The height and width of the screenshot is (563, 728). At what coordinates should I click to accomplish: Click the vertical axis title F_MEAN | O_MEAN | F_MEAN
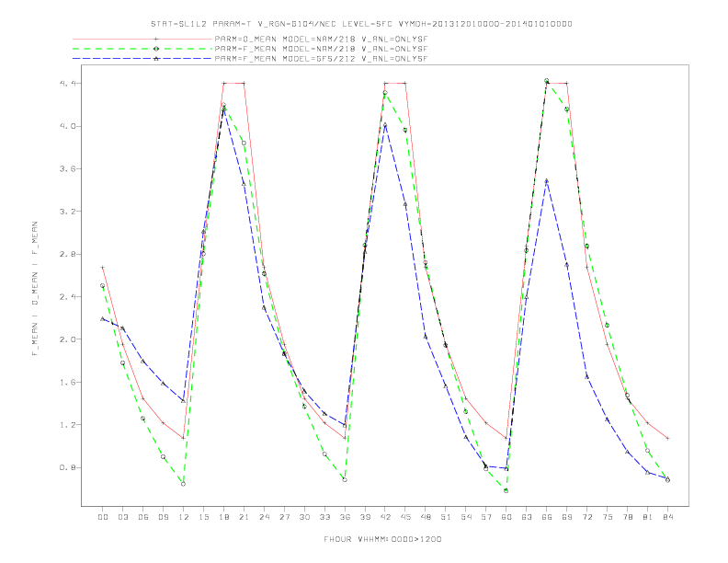(35, 289)
